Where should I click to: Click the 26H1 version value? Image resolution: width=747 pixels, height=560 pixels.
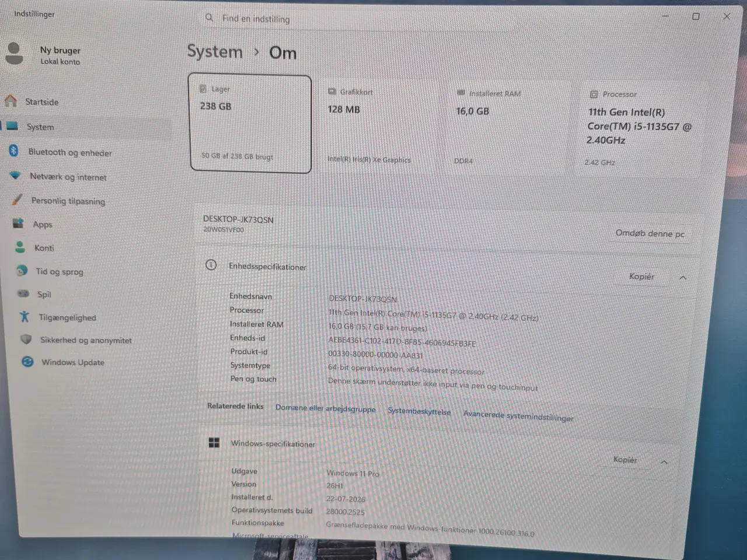[334, 485]
